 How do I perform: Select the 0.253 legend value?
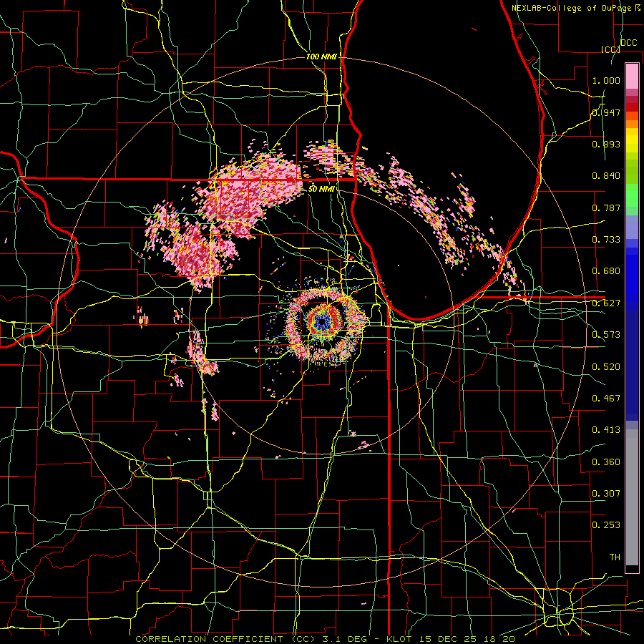pyautogui.click(x=606, y=525)
